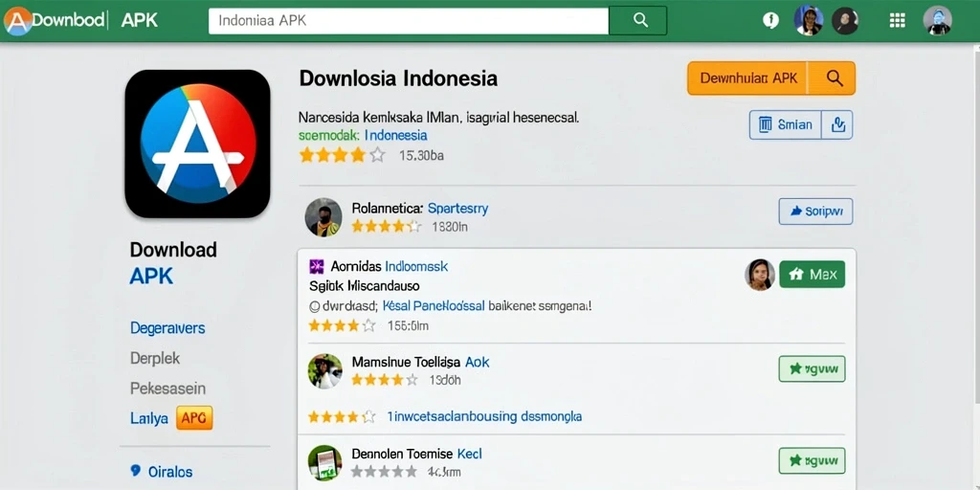Click the Mamsinue star rating 13dôh
The width and height of the screenshot is (980, 490).
406,379
